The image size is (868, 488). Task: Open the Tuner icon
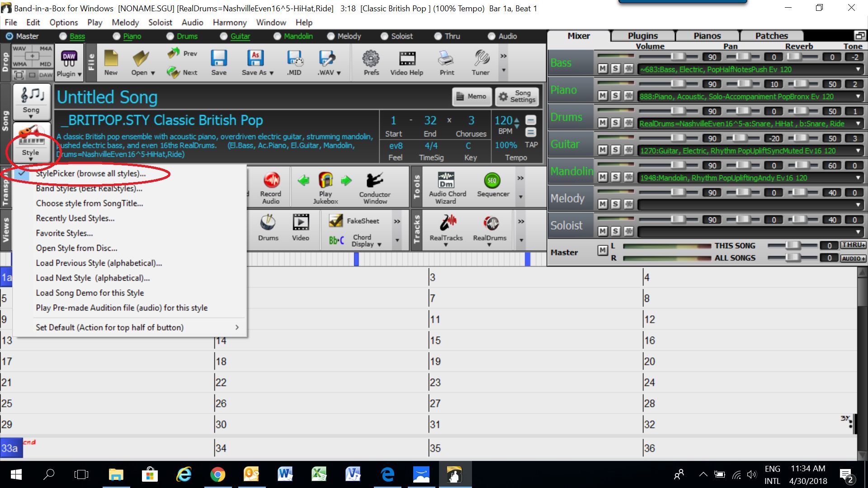(481, 62)
